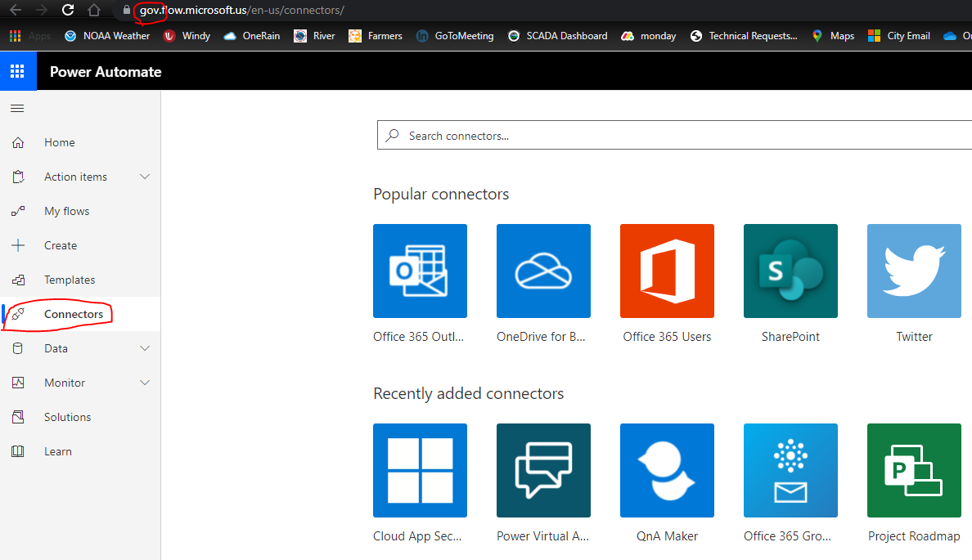Click the Connectors plug icon
Screen dimensions: 972x560
coord(18,314)
